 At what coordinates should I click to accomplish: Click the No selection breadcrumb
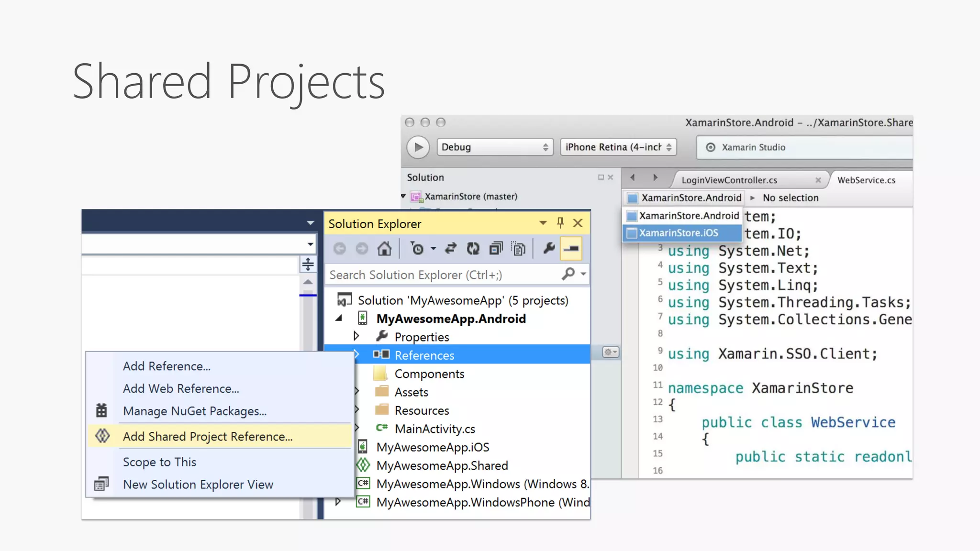[791, 198]
